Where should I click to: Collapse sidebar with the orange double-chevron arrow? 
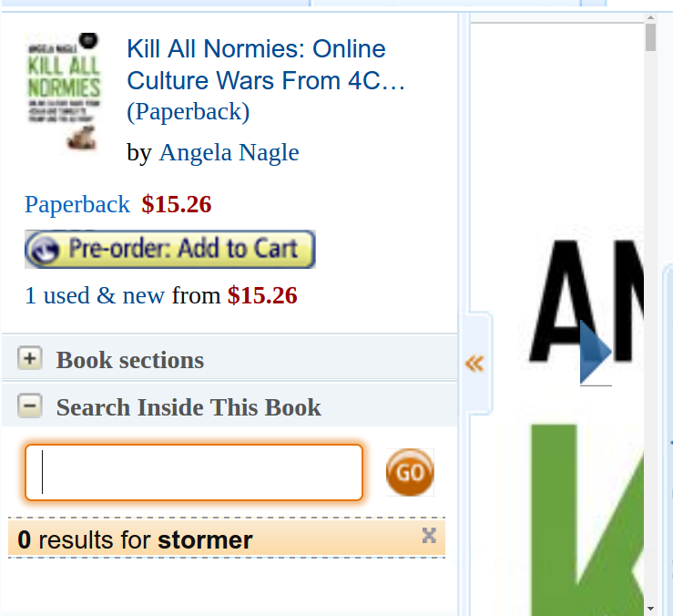tap(474, 364)
